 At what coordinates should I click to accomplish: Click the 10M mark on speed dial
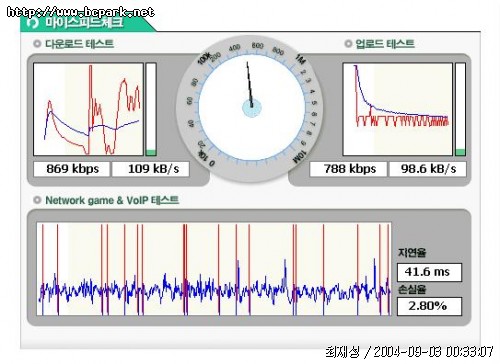pos(299,156)
